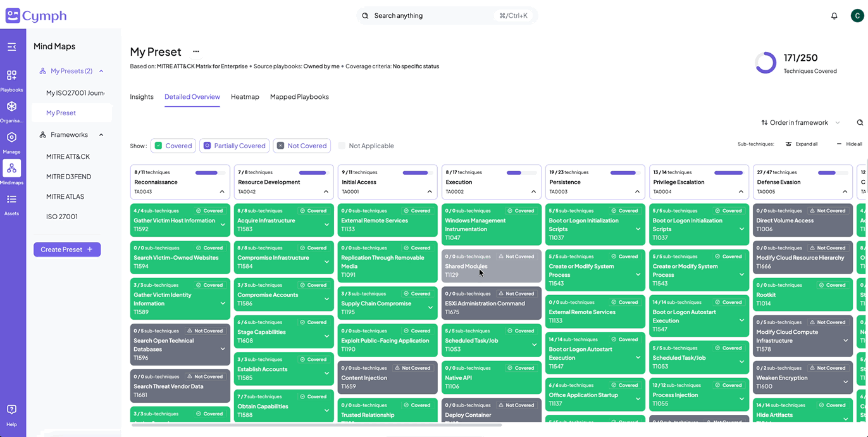Open the Mapped Playbooks tab

point(299,97)
